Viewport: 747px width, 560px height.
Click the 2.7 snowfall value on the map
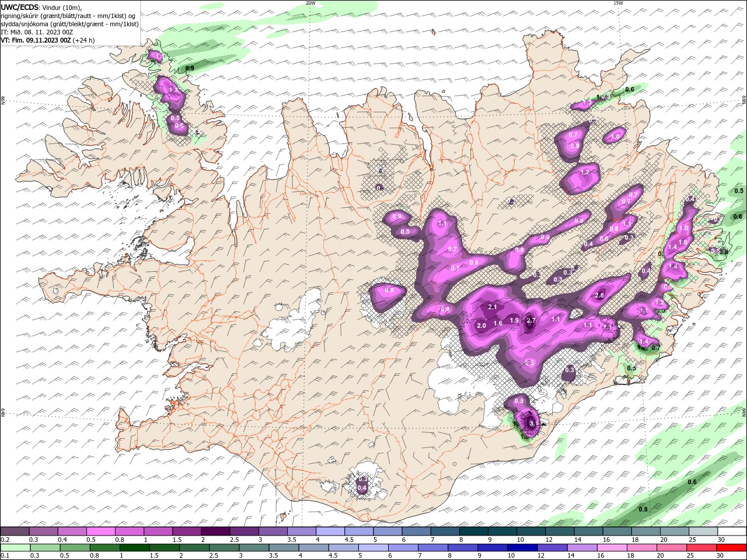tap(530, 320)
